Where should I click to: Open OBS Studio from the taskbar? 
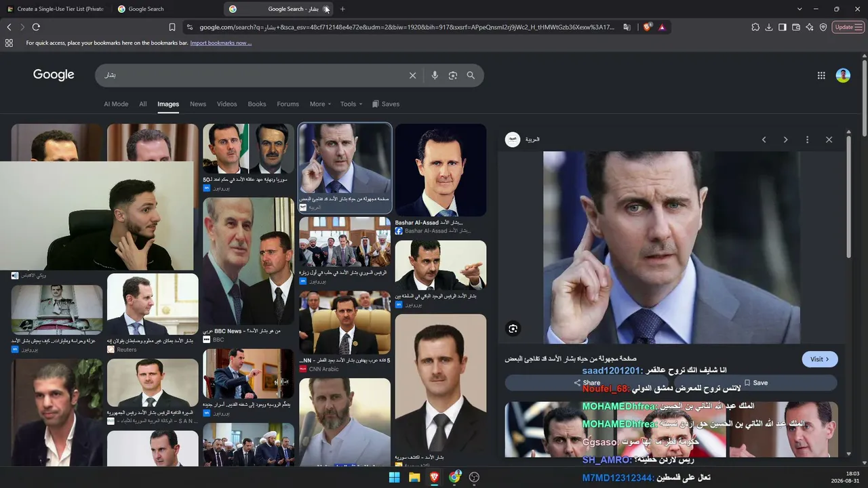point(474,477)
